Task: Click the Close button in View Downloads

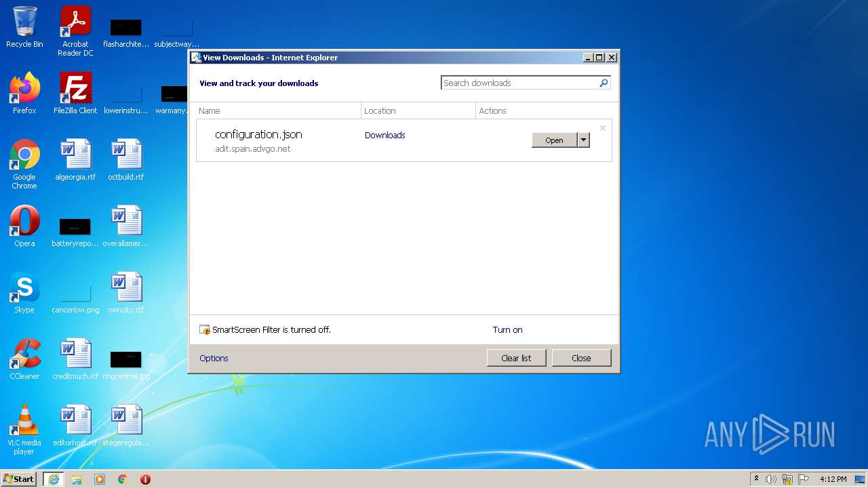Action: pyautogui.click(x=581, y=358)
